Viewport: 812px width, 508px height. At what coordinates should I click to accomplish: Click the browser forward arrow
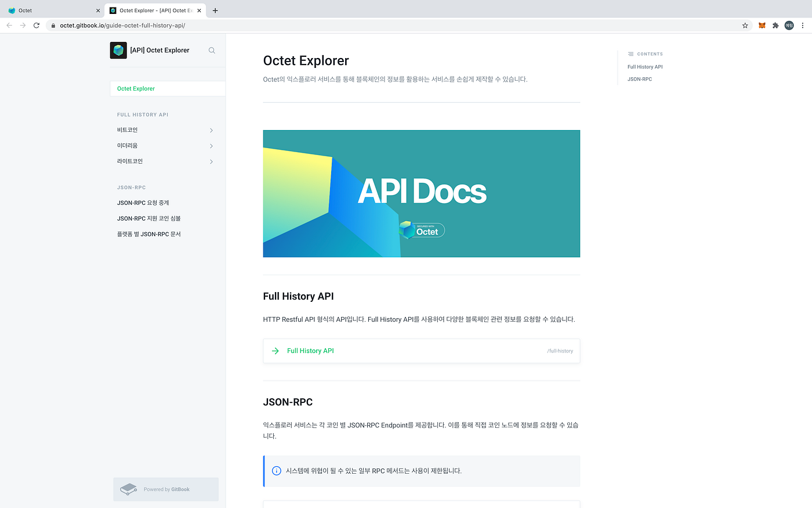click(x=23, y=26)
